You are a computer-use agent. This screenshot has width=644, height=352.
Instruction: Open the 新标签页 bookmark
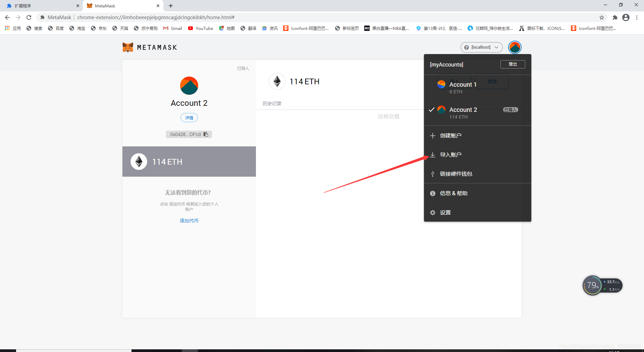click(x=347, y=28)
